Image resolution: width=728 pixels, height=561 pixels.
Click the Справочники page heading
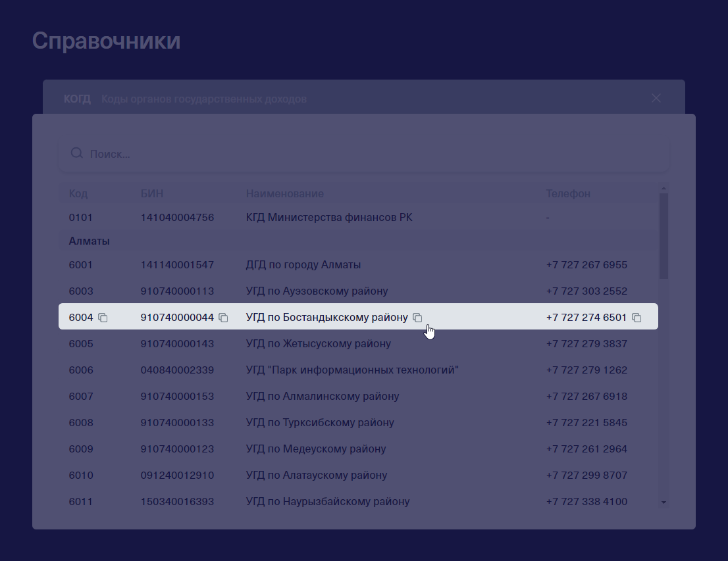[107, 41]
